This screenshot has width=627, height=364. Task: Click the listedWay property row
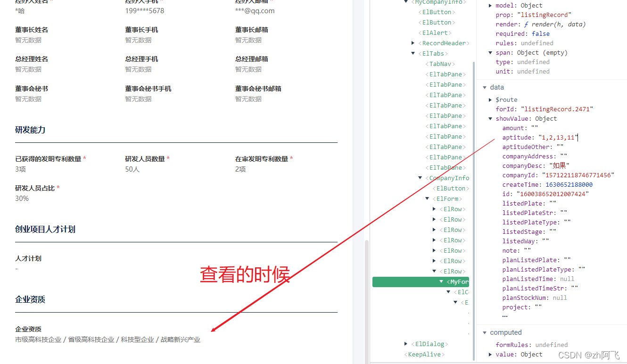click(x=526, y=241)
